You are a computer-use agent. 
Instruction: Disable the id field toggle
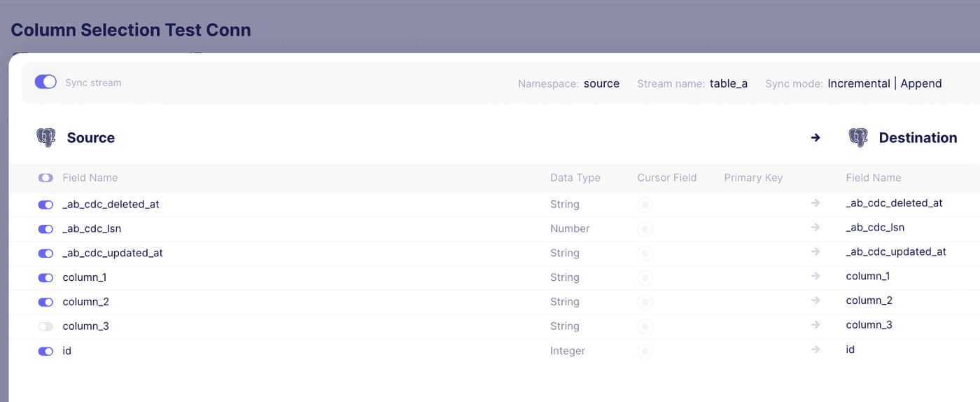[45, 351]
